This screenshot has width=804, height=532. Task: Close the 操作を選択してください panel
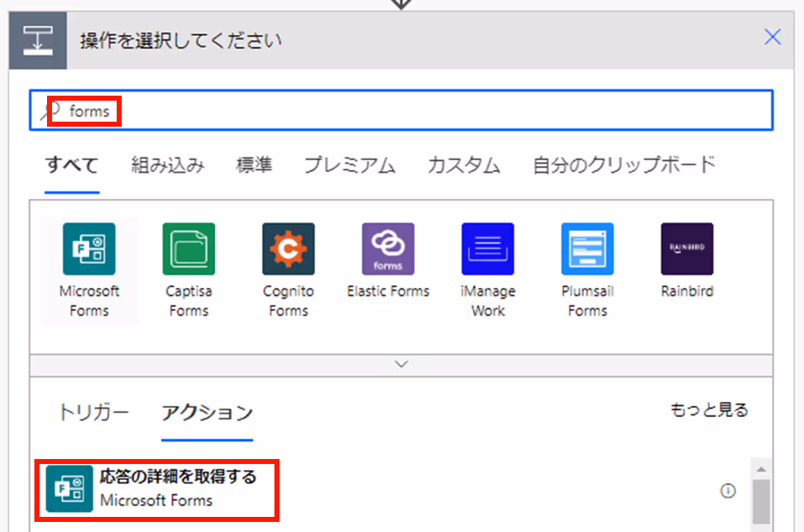(x=773, y=37)
